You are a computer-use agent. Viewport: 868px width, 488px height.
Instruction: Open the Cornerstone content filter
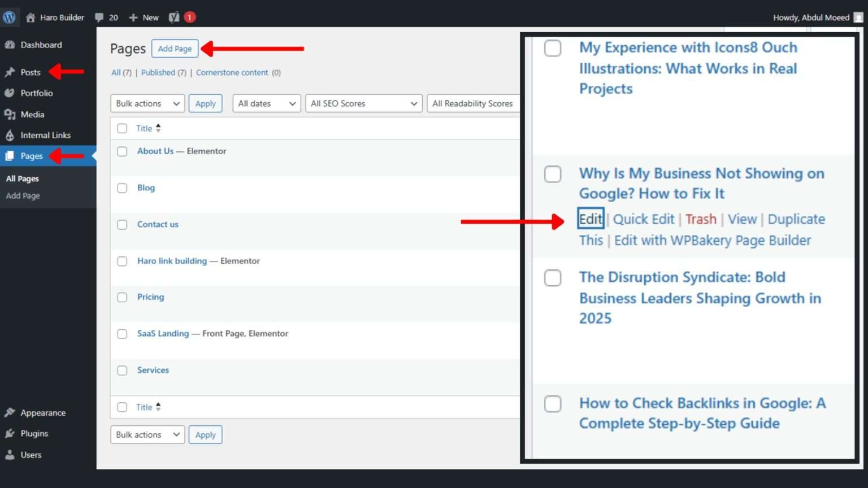232,72
